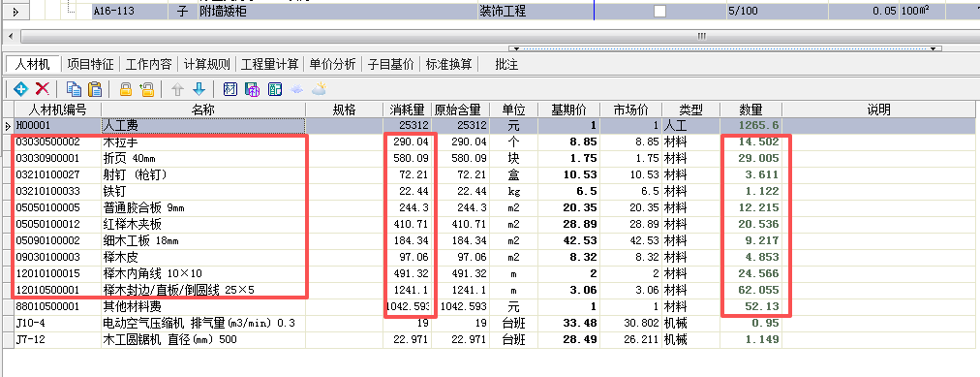
Task: Click the blue add-item icon
Action: coord(21,89)
